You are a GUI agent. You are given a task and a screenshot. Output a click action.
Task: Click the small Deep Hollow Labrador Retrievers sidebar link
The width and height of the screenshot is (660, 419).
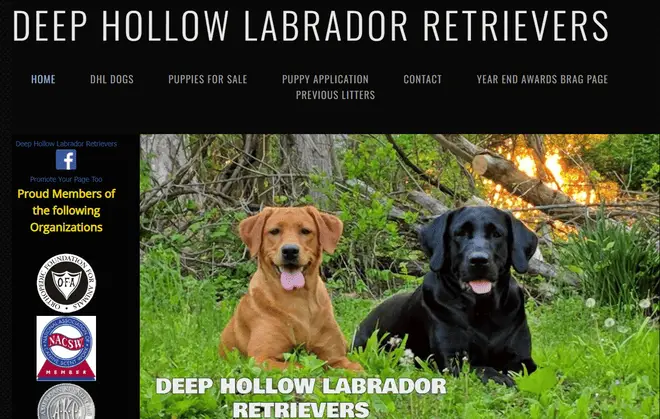coord(66,144)
